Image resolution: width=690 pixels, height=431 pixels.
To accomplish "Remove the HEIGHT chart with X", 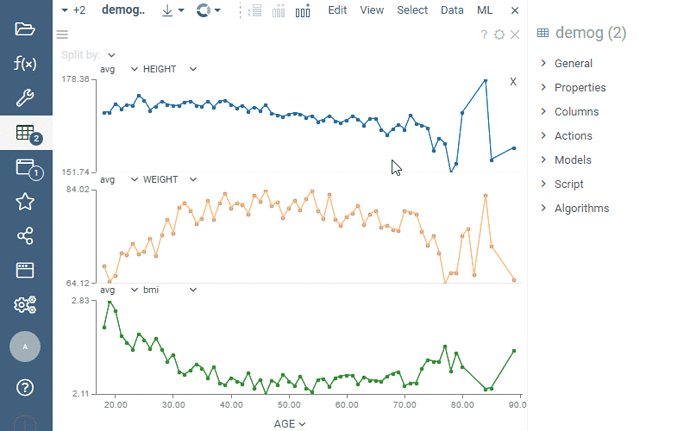I will [513, 81].
